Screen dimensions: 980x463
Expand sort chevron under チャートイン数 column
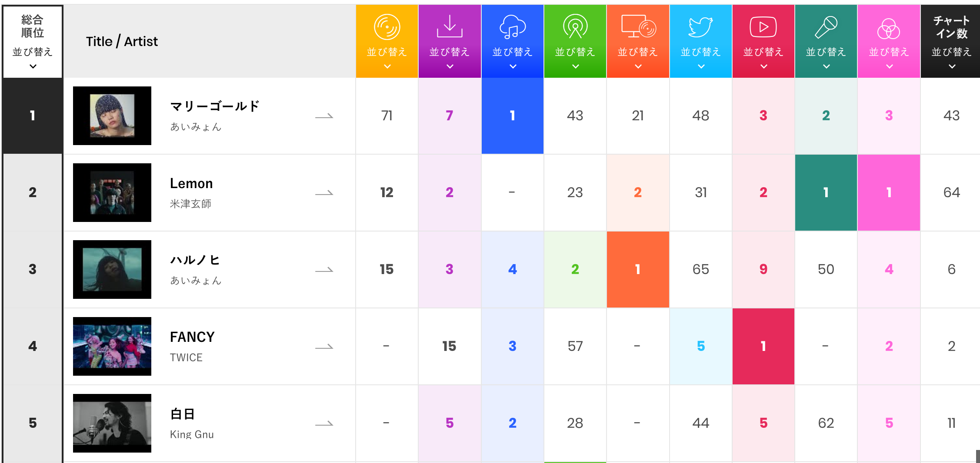pyautogui.click(x=952, y=66)
